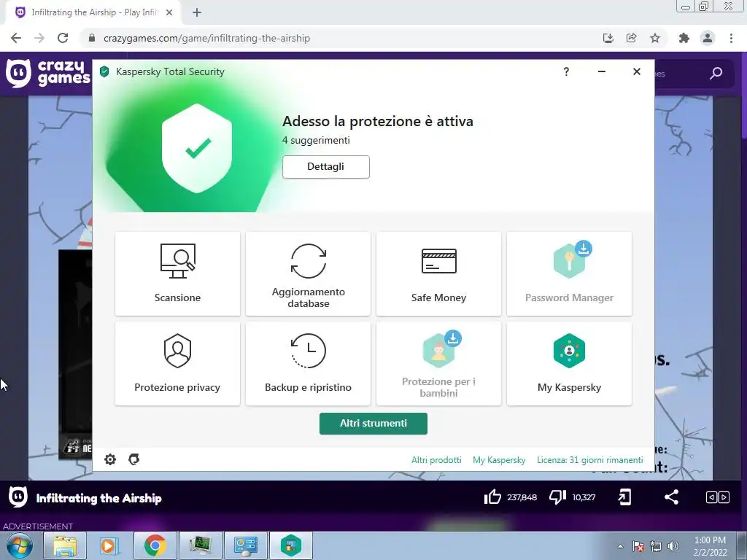
Task: Close the Infiltrating the Airship tab
Action: click(x=169, y=12)
